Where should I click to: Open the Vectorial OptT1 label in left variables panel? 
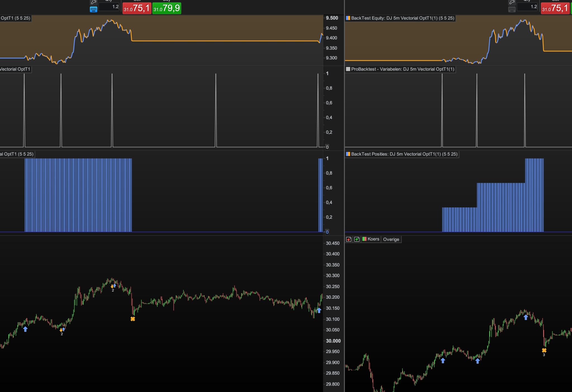point(15,69)
